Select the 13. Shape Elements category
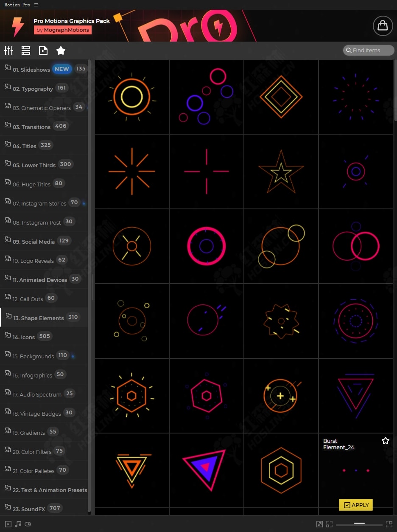 [x=44, y=317]
